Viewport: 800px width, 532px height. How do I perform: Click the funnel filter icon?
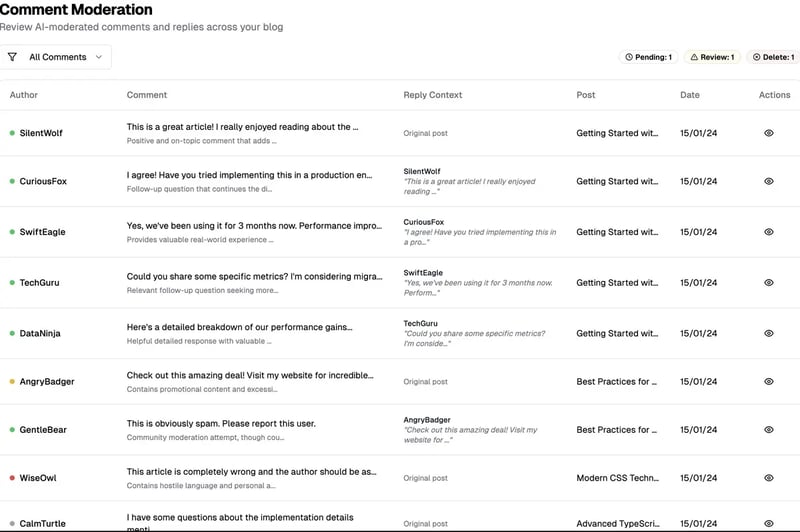13,57
